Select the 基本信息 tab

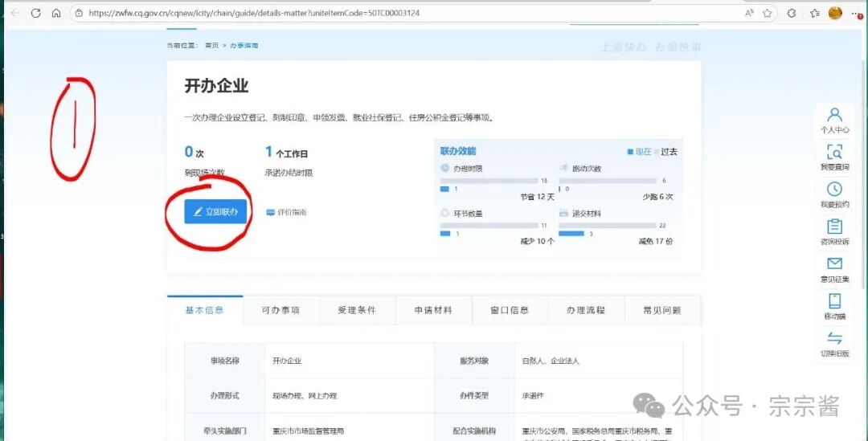click(x=204, y=310)
